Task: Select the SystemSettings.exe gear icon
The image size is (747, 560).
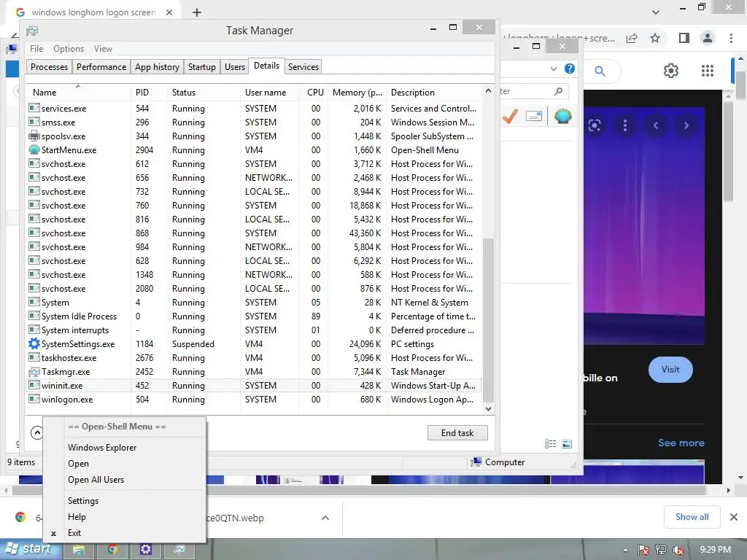Action: (34, 343)
